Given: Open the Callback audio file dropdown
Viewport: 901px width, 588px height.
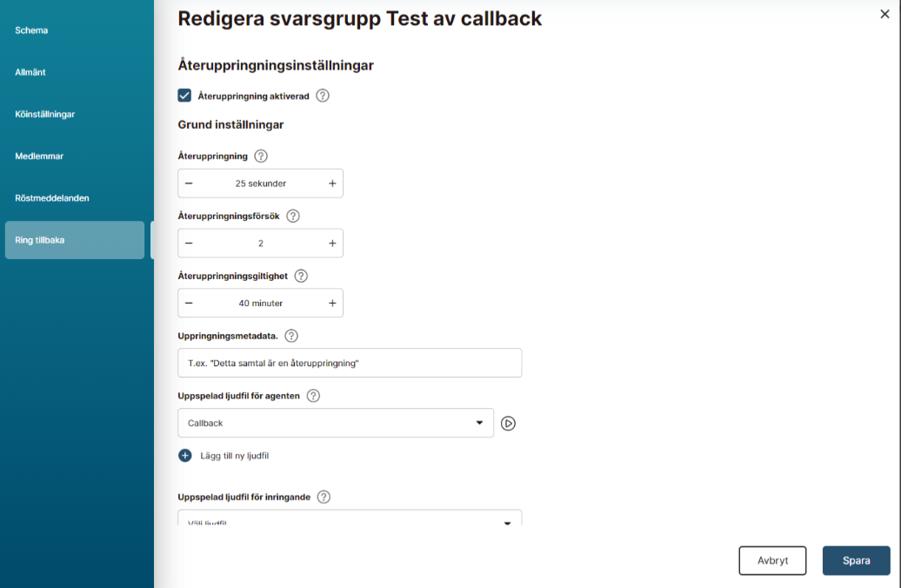Looking at the screenshot, I should (x=336, y=424).
